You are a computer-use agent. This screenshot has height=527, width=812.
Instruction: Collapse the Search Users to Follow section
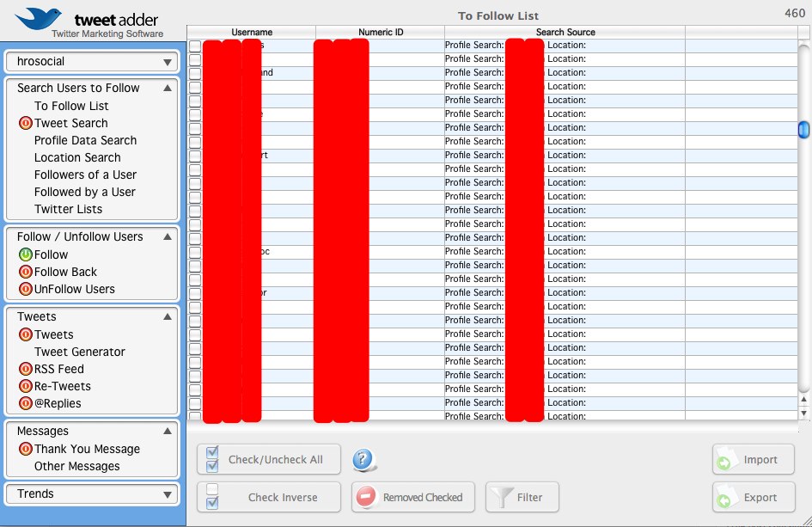pyautogui.click(x=168, y=88)
